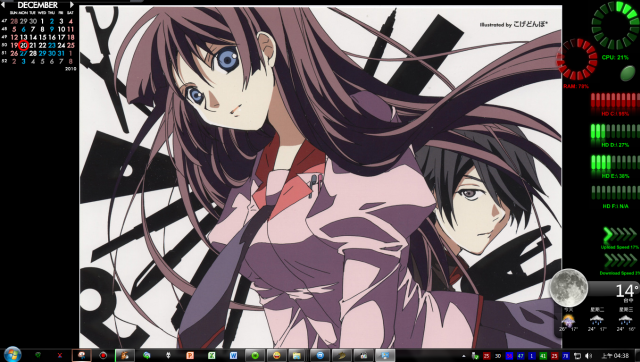Click the red record button taskbar icon

103,355
